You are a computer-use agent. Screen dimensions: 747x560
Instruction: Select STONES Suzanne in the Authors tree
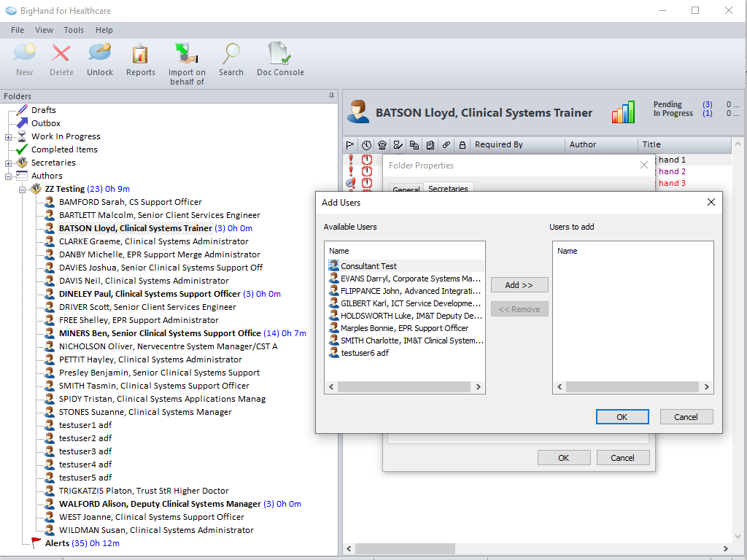click(145, 412)
